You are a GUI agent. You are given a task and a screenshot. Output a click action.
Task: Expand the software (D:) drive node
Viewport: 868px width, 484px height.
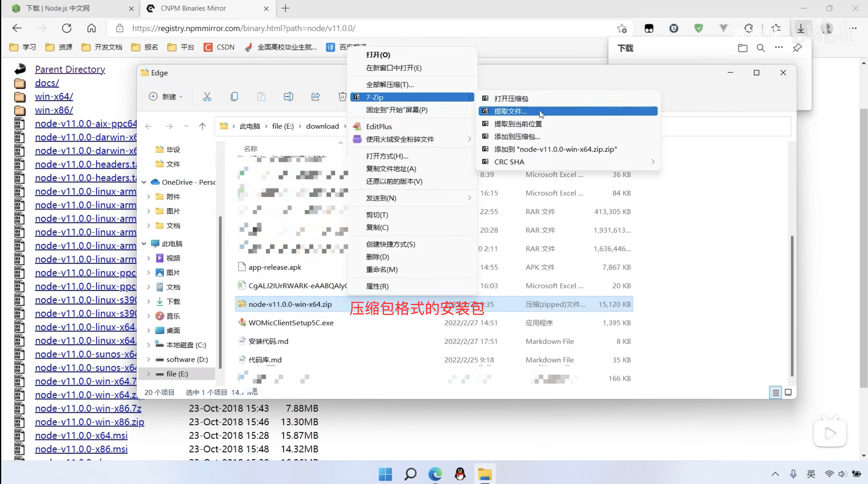149,360
